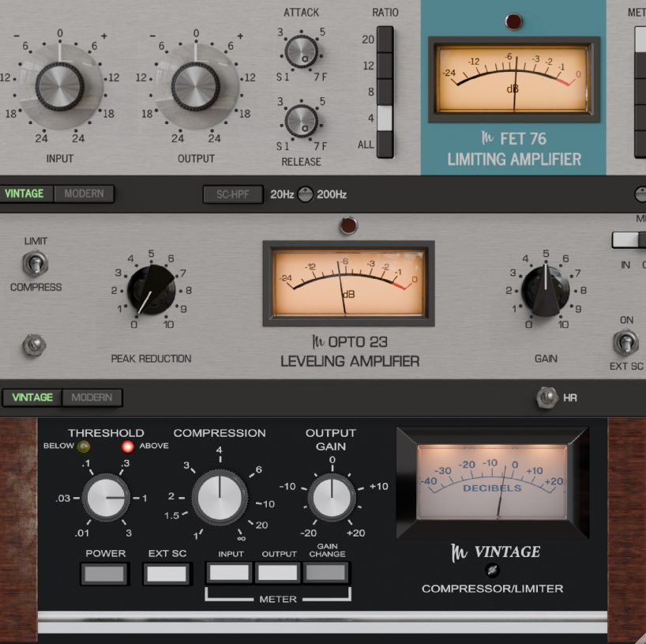Click the "RELEASE" label on FET 76
This screenshot has height=644, width=646.
(301, 162)
